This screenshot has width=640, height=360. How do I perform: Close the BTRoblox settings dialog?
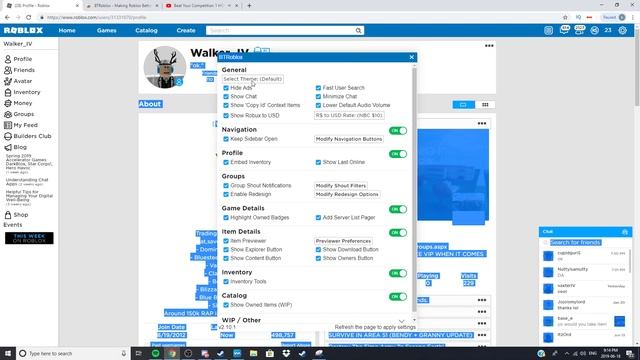click(x=411, y=57)
